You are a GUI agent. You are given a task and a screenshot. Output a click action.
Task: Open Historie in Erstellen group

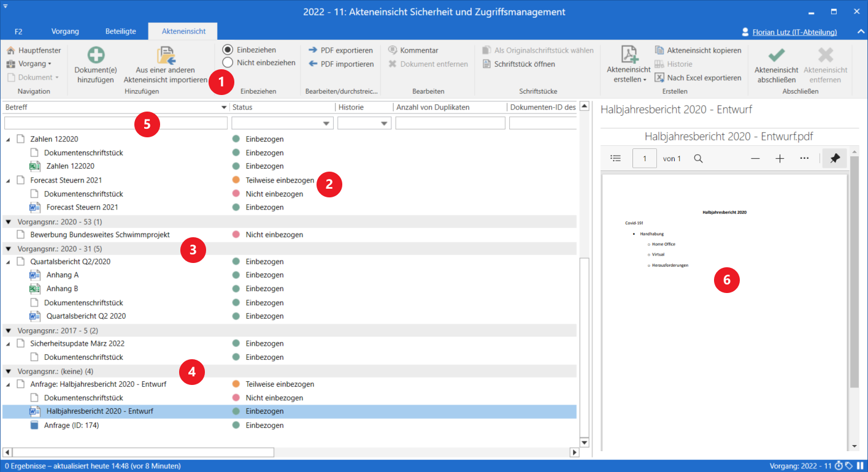674,64
